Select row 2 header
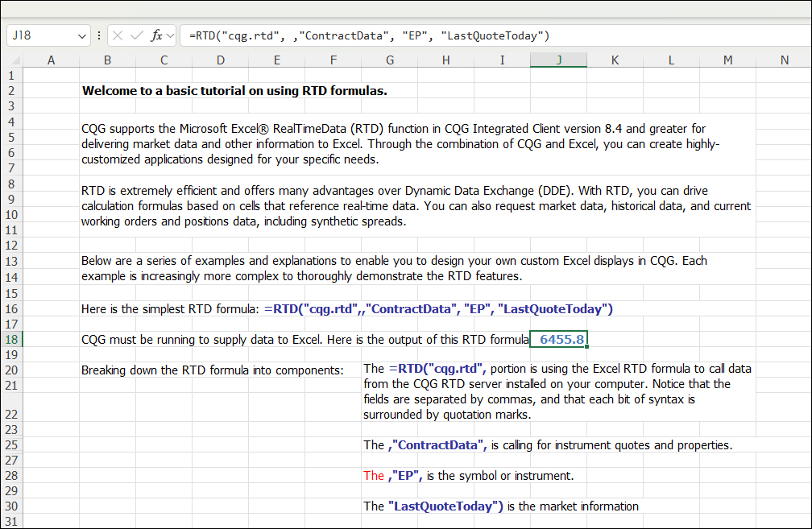Viewport: 812px width, 529px height. (11, 91)
